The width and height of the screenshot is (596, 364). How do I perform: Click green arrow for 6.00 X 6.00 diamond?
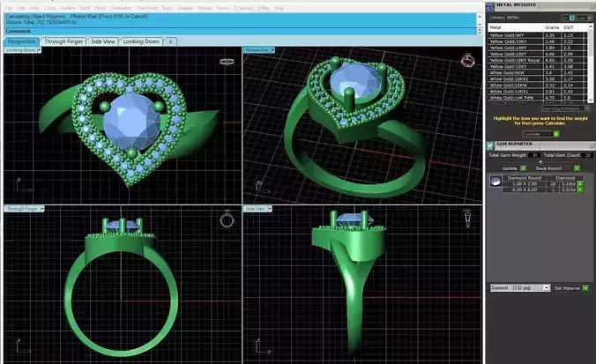point(580,189)
